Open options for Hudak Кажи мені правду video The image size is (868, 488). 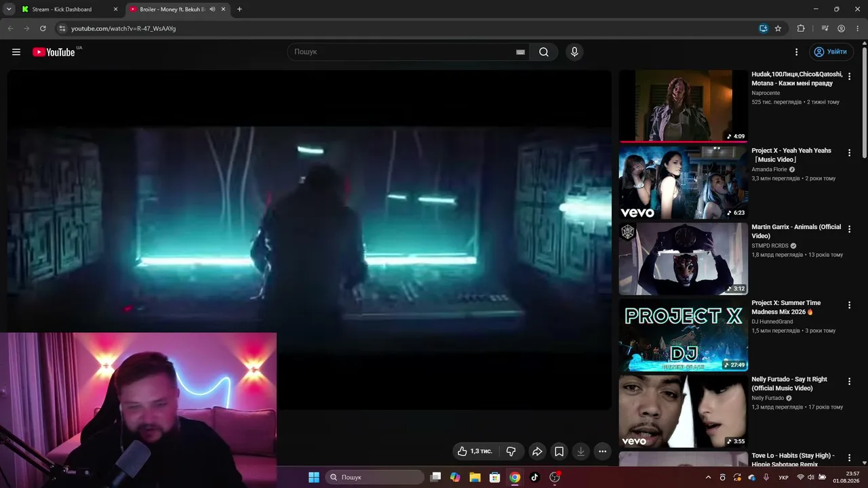click(849, 77)
